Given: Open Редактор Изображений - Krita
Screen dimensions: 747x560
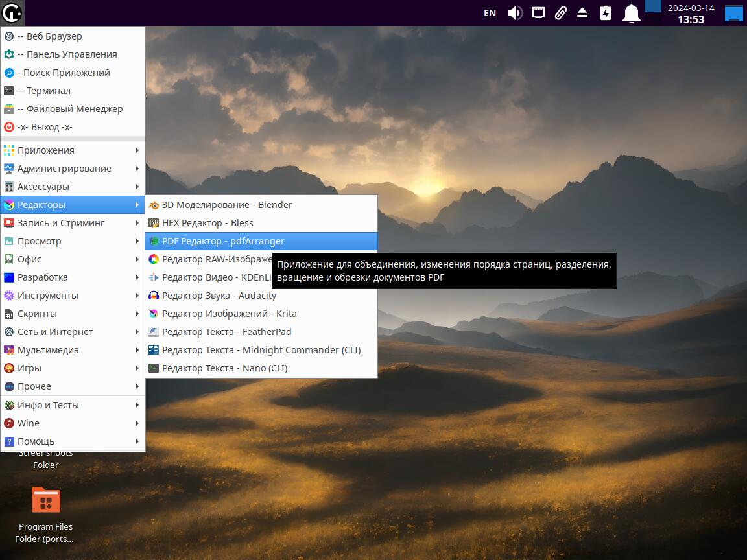Looking at the screenshot, I should pos(229,314).
